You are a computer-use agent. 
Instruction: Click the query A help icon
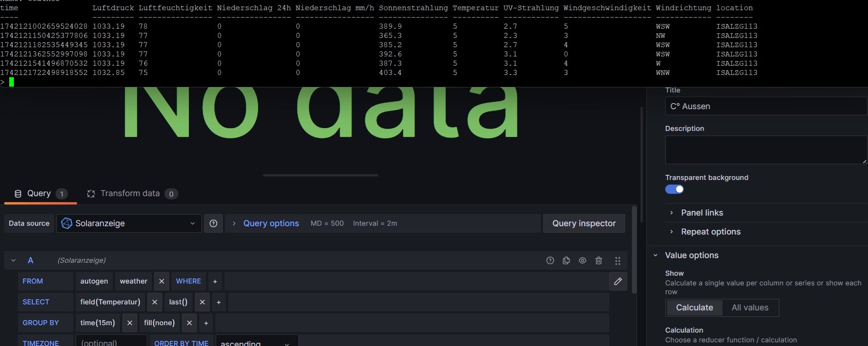click(x=550, y=260)
